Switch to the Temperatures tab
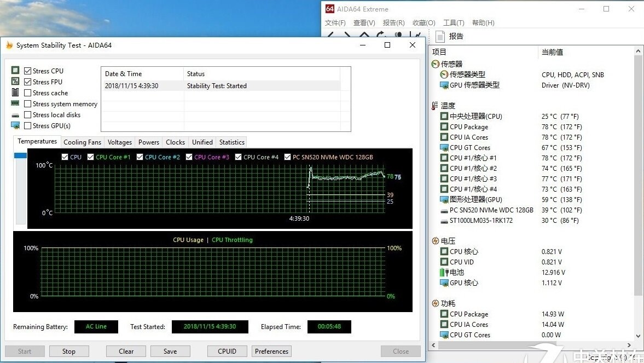Viewport: 644px width, 363px height. pyautogui.click(x=37, y=141)
